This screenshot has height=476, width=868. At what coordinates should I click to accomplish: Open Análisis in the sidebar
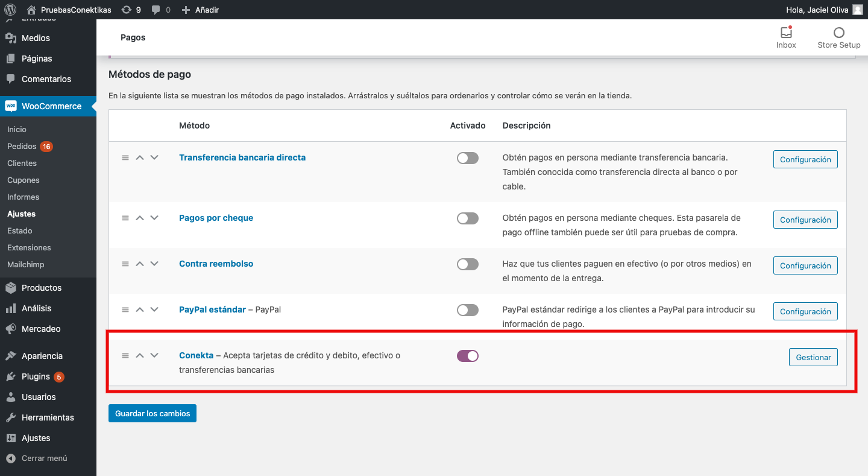pyautogui.click(x=48, y=308)
